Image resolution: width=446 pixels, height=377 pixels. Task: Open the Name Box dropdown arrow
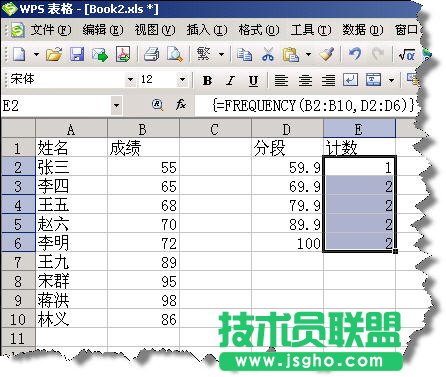[x=116, y=106]
